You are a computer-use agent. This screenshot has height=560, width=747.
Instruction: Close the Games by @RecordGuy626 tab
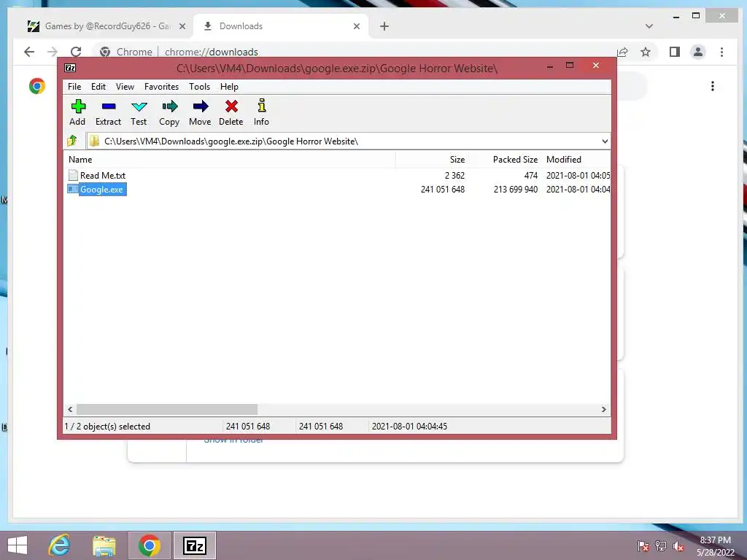coord(182,26)
